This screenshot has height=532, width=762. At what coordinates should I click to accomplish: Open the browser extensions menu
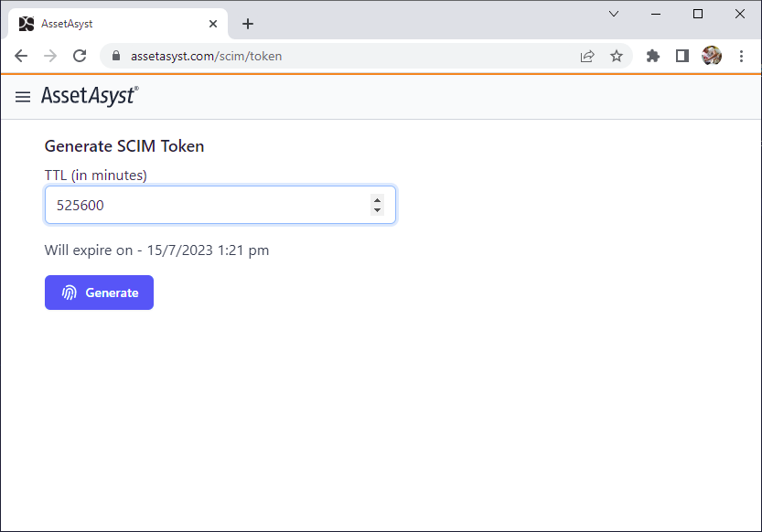652,57
